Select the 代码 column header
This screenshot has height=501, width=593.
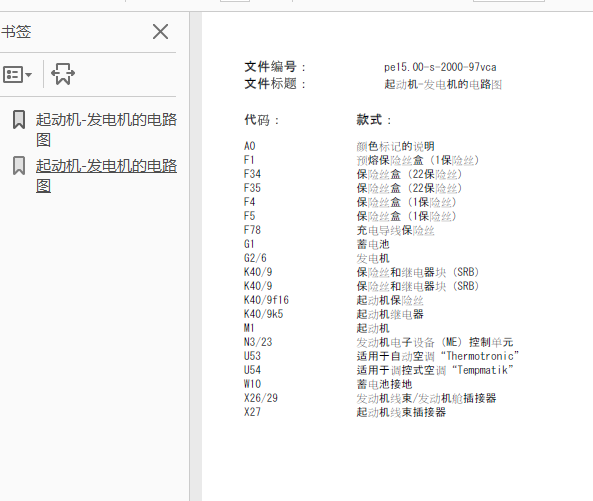pyautogui.click(x=261, y=120)
